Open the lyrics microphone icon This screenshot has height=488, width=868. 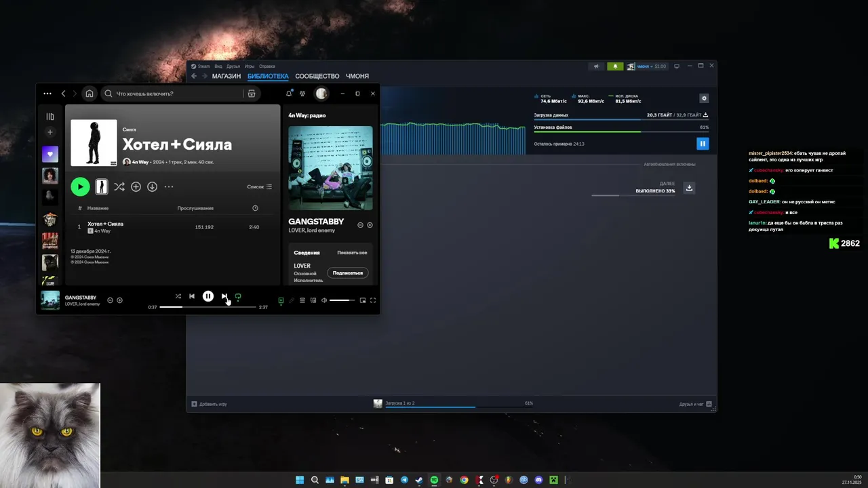pyautogui.click(x=292, y=300)
